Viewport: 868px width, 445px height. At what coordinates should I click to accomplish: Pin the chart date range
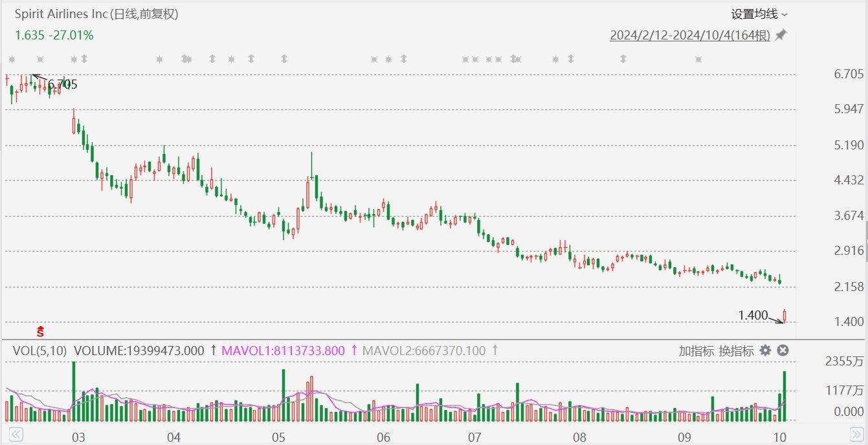[x=781, y=36]
